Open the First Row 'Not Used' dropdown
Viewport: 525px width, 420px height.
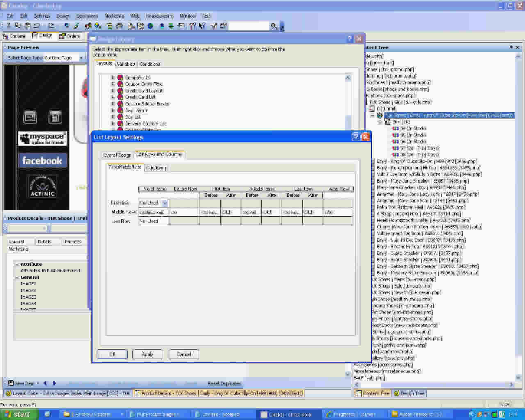(165, 203)
